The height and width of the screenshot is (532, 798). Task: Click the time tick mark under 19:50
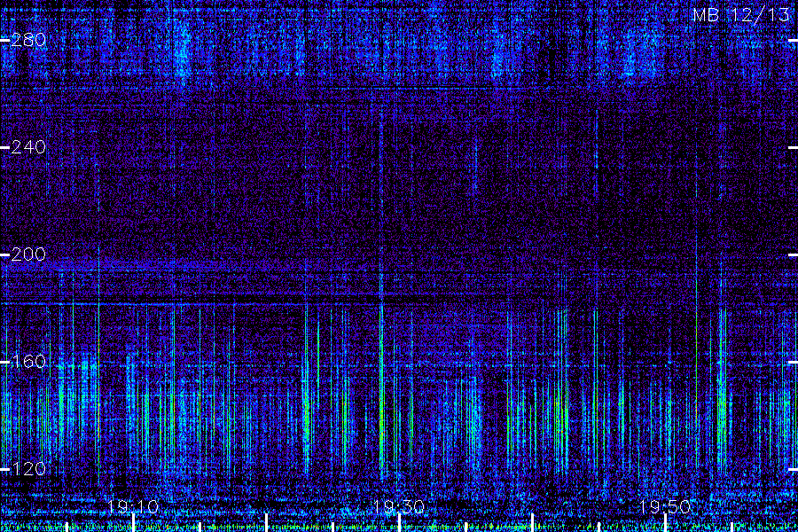(x=665, y=523)
